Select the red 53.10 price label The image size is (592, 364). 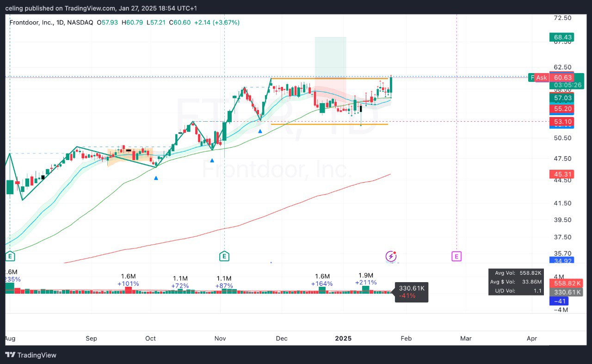(x=561, y=122)
